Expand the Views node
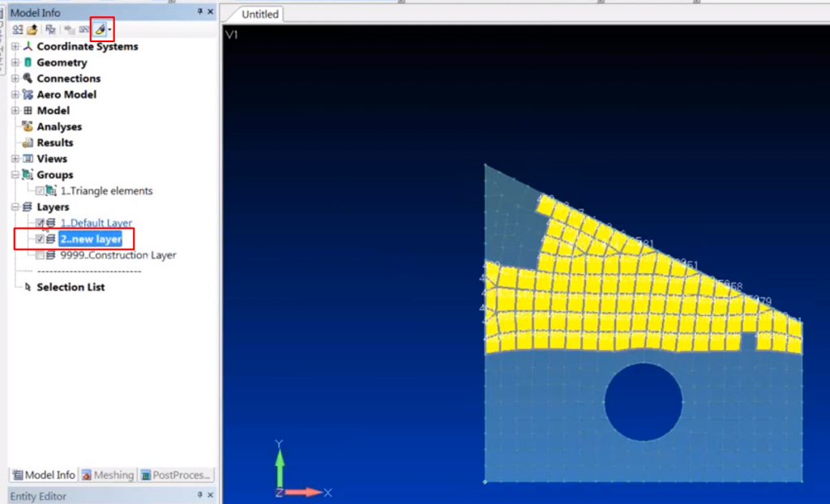830x504 pixels. tap(15, 159)
